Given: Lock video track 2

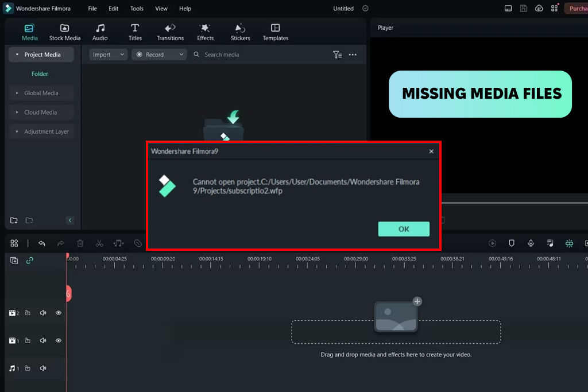Looking at the screenshot, I should (x=28, y=313).
